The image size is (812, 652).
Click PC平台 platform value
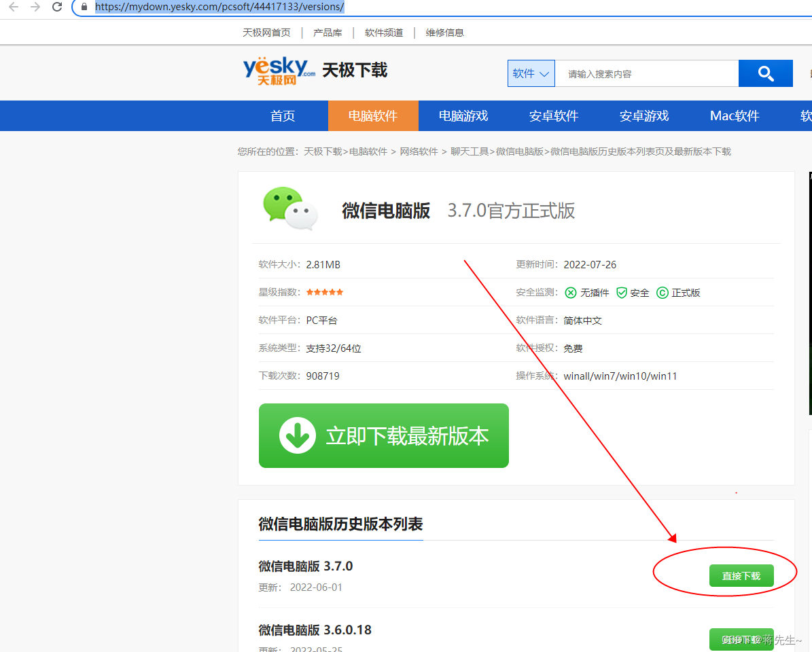click(321, 321)
